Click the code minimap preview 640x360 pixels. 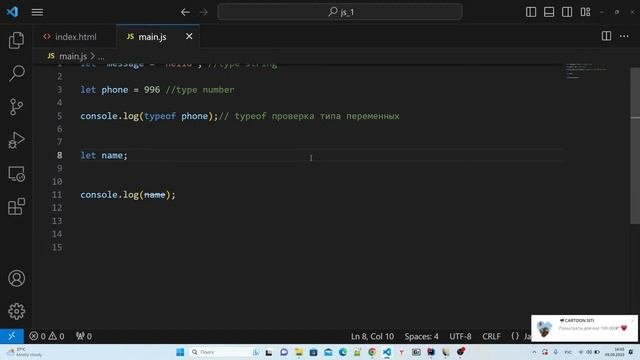[586, 71]
